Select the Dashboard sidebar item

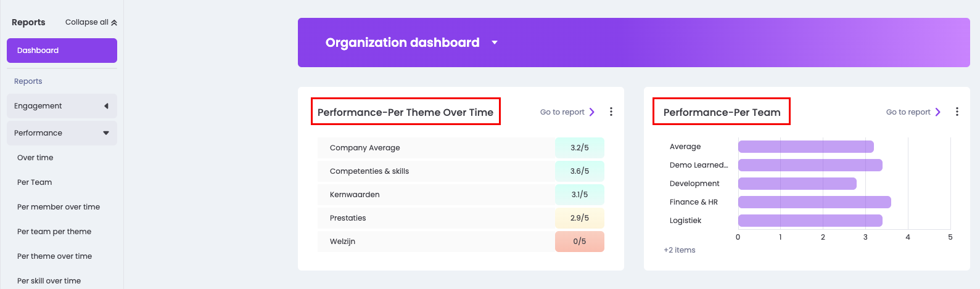pyautogui.click(x=62, y=51)
